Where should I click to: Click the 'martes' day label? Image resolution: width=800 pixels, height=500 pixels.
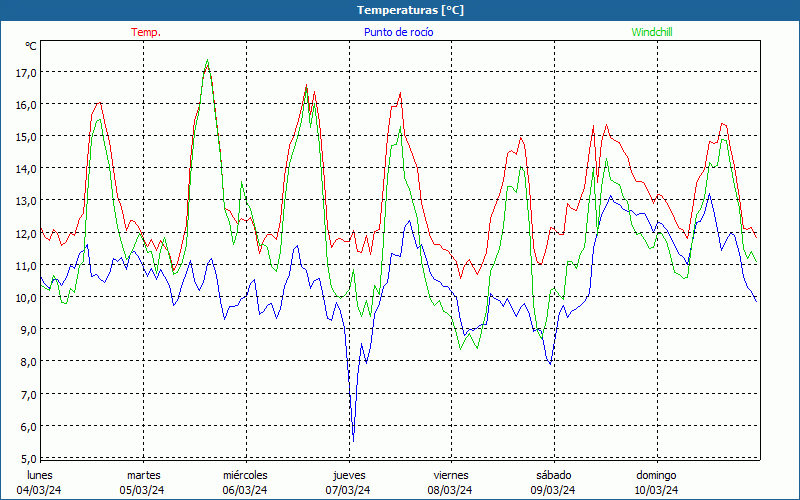143,475
